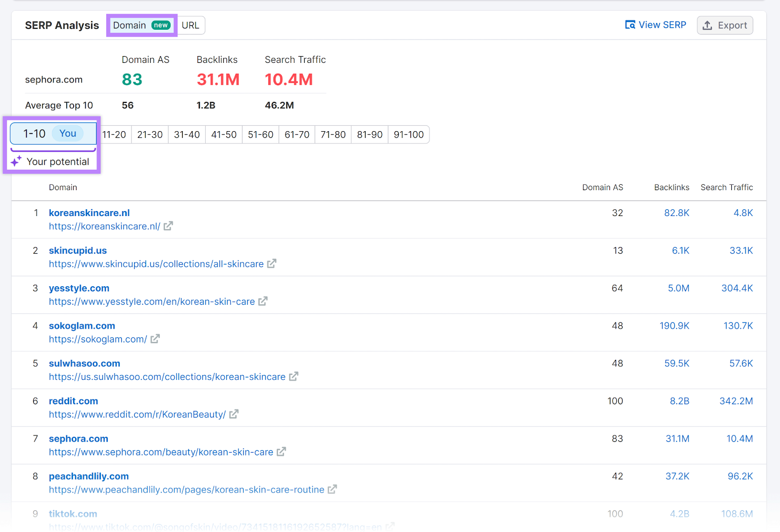Click the sparkle icon beside Your potential
The image size is (780, 532).
tap(16, 161)
